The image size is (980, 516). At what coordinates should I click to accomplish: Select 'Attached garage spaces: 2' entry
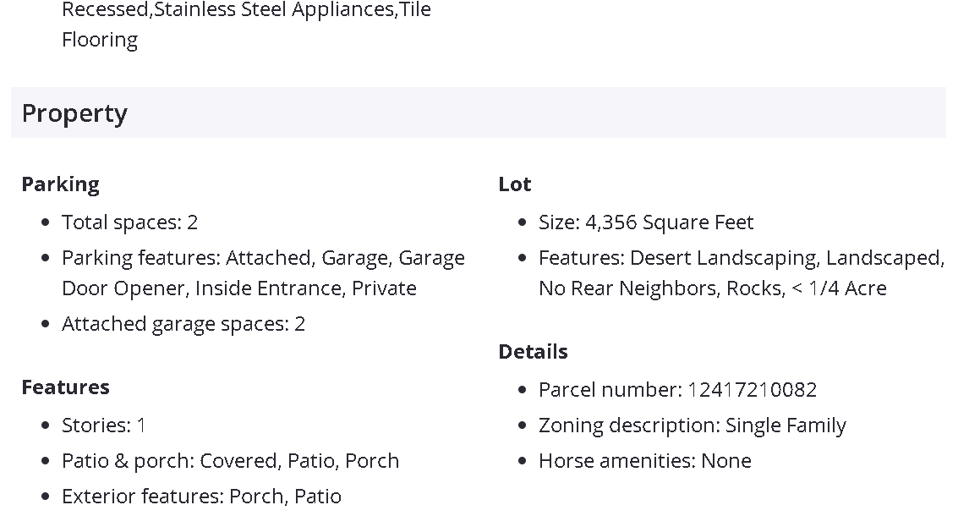[x=183, y=324]
